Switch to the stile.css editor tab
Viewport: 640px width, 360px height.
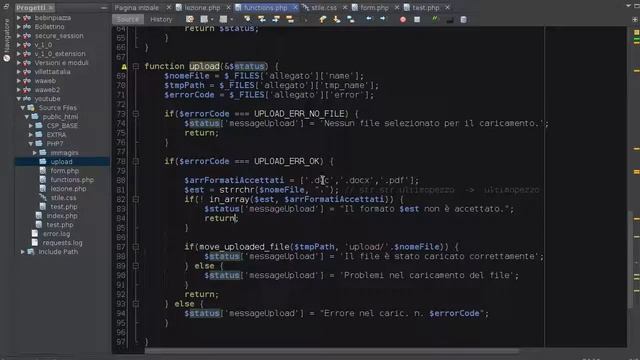click(x=324, y=8)
